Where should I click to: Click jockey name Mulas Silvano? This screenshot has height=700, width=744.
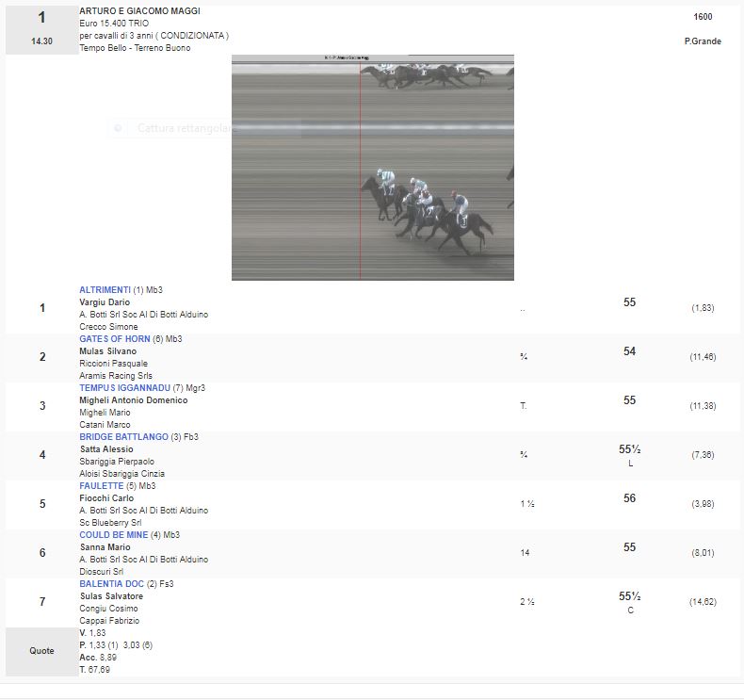point(107,351)
